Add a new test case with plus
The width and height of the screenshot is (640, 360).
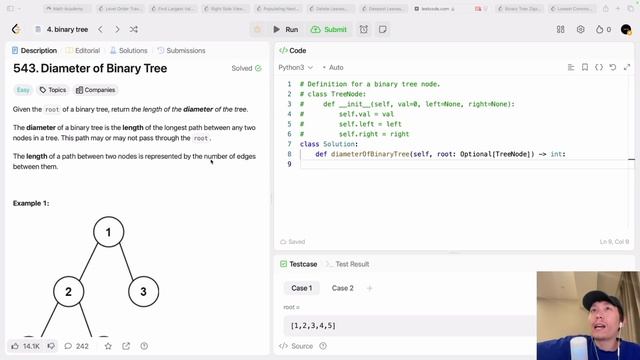[x=369, y=288]
